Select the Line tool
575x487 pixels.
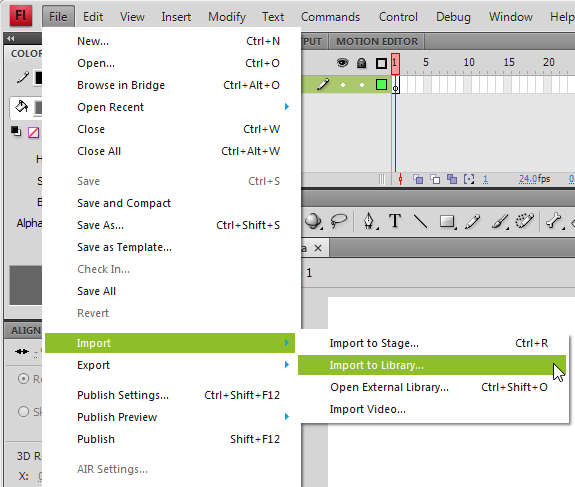point(420,221)
